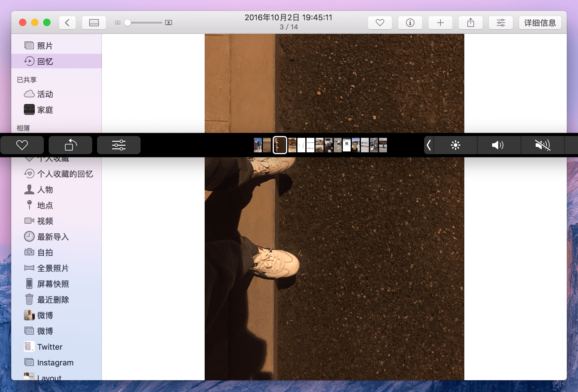
Task: Open the 家庭 shared album
Action: (57, 110)
